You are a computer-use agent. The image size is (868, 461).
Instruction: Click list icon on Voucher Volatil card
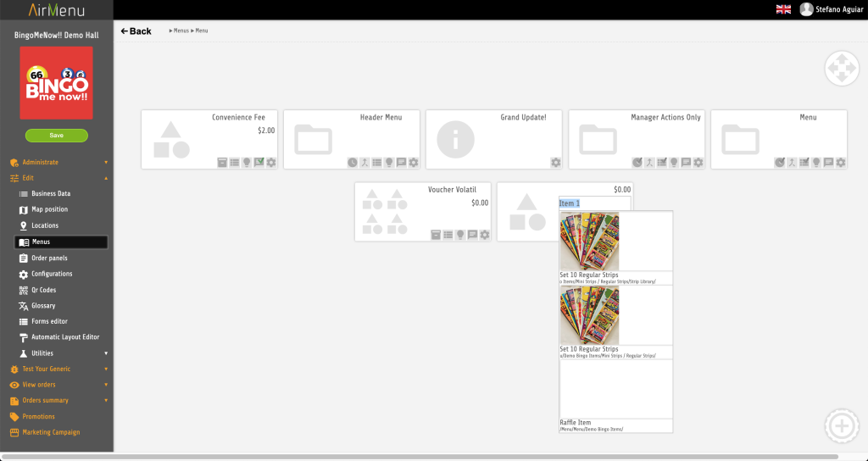point(448,236)
